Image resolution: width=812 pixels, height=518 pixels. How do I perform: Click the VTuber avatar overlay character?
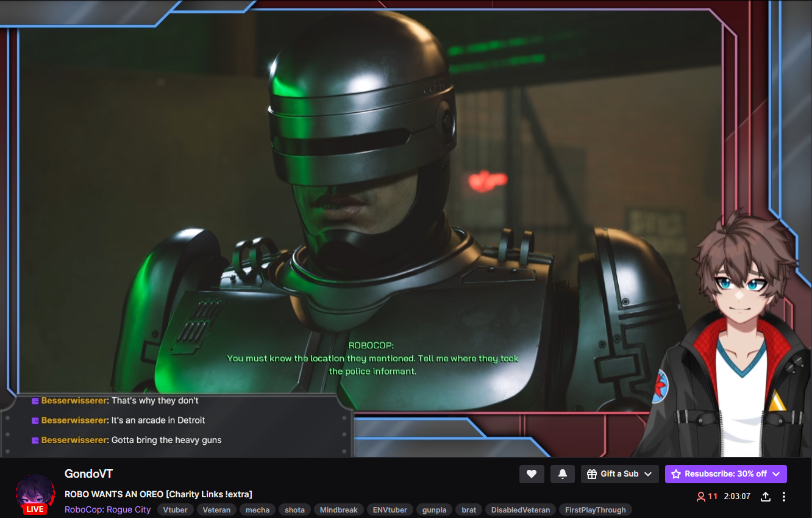[x=725, y=336]
